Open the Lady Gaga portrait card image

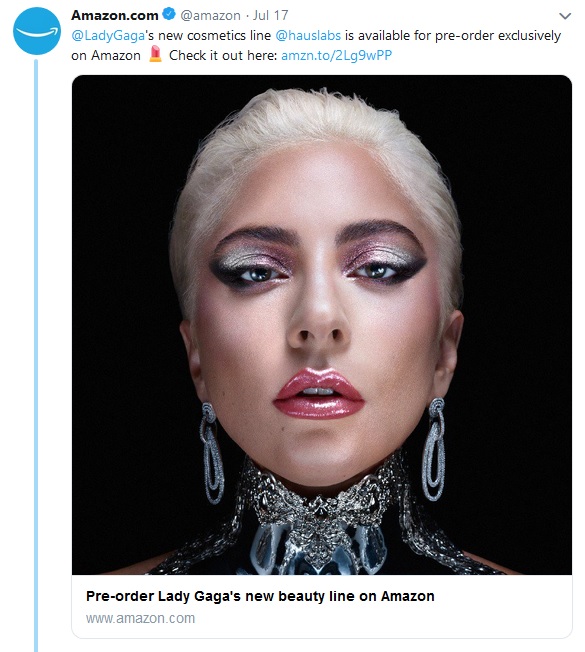point(322,325)
